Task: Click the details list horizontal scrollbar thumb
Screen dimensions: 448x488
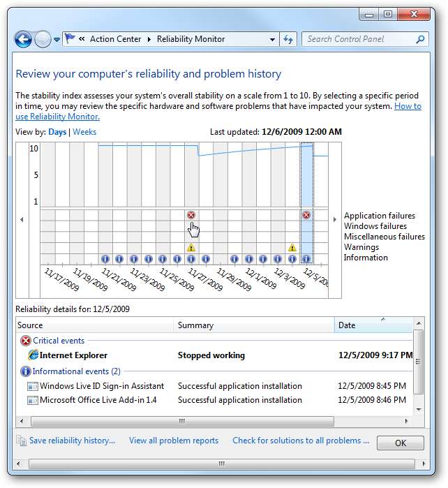Action: (182, 422)
